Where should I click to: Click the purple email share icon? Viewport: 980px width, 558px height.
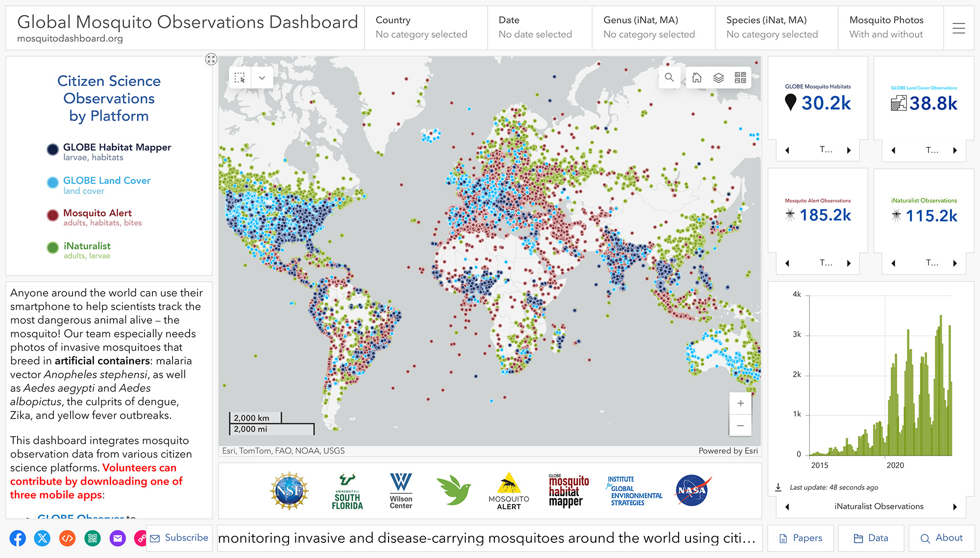tap(118, 538)
